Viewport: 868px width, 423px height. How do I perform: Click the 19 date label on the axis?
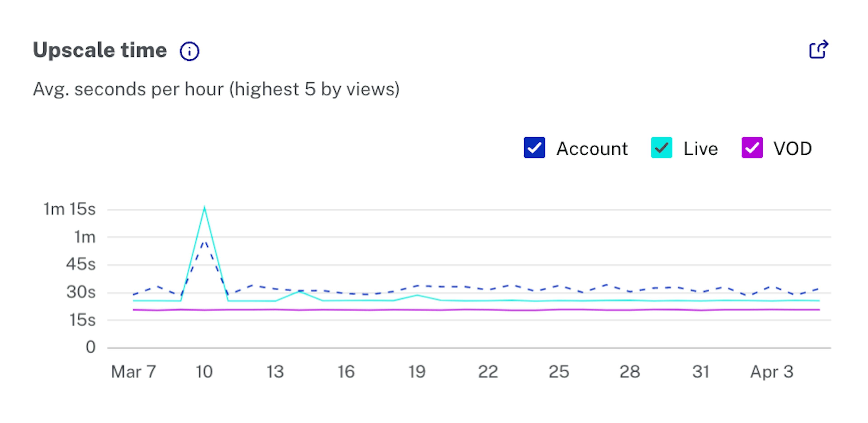click(x=417, y=372)
